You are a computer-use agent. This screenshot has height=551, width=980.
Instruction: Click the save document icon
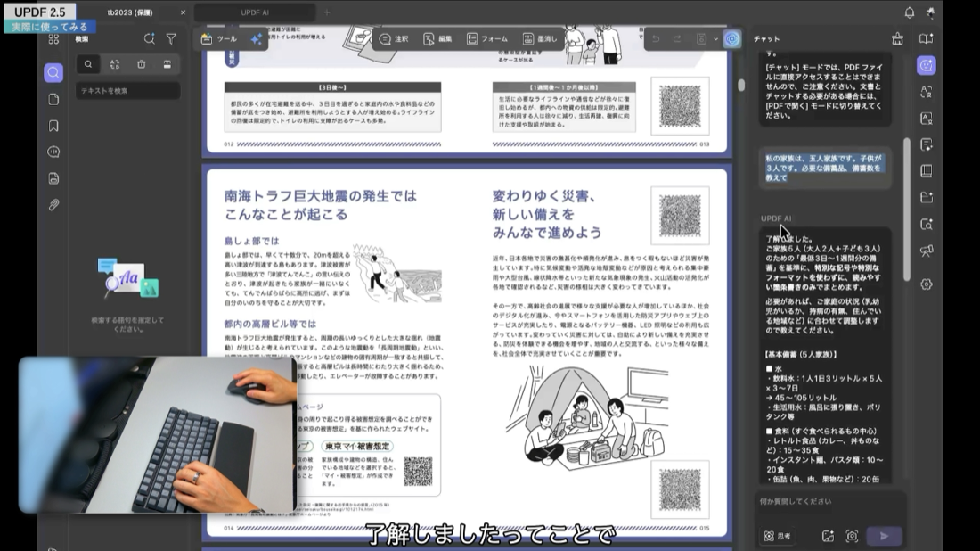click(701, 38)
